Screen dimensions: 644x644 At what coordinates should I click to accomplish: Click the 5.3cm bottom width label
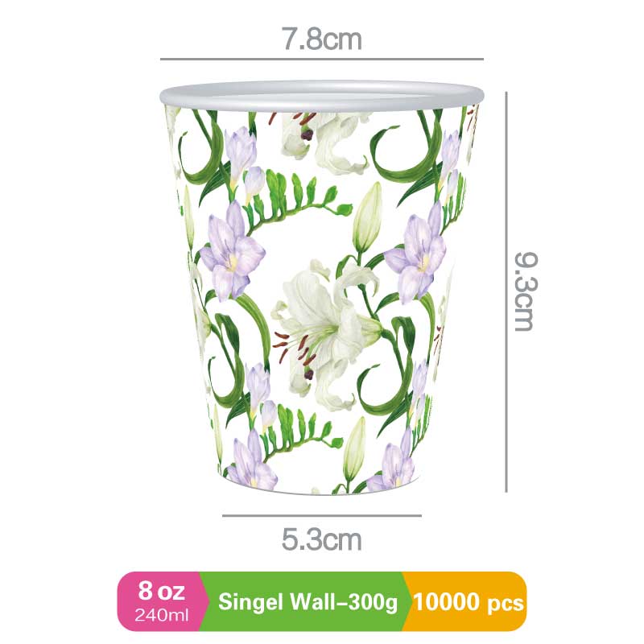point(321,539)
